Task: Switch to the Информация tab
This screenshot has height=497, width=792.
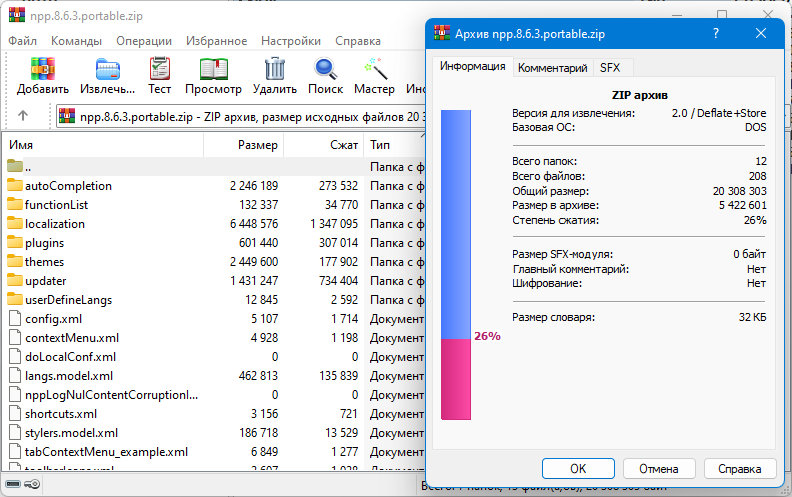Action: point(472,66)
